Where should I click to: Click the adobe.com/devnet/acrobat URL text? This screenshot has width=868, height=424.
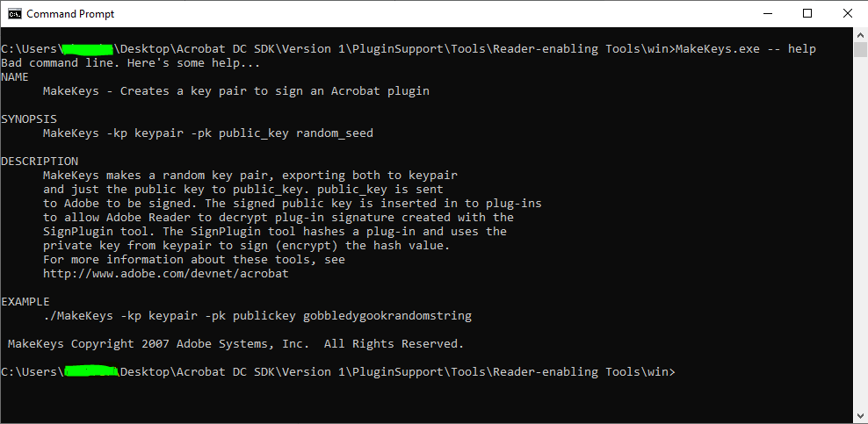pos(165,274)
